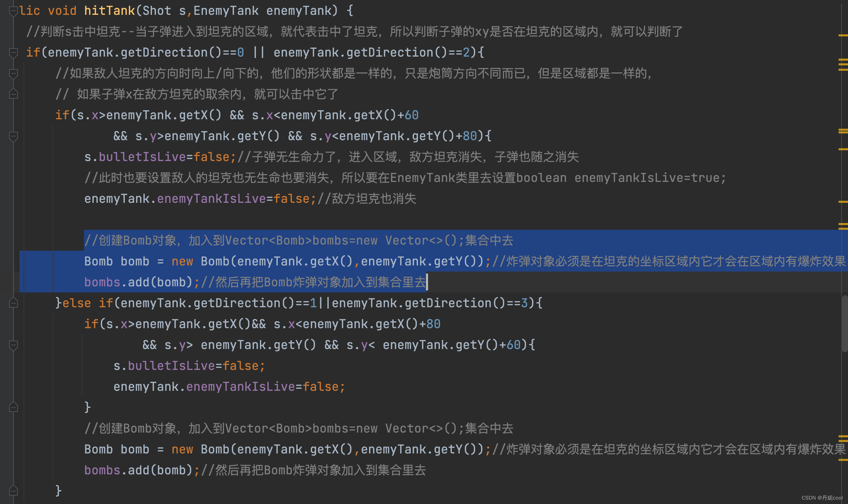
Task: Click the number 80 in 'getX()+80'
Action: pos(433,324)
